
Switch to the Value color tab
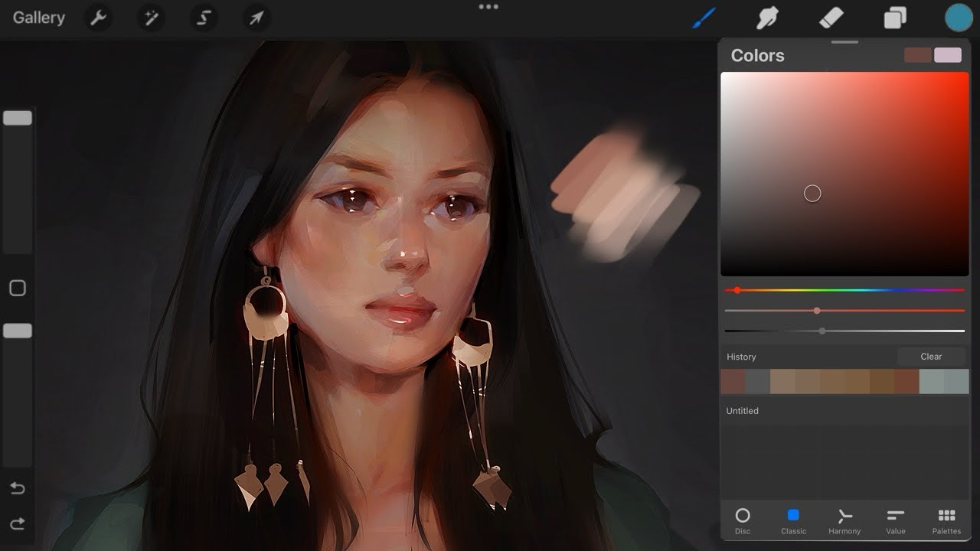coord(896,520)
